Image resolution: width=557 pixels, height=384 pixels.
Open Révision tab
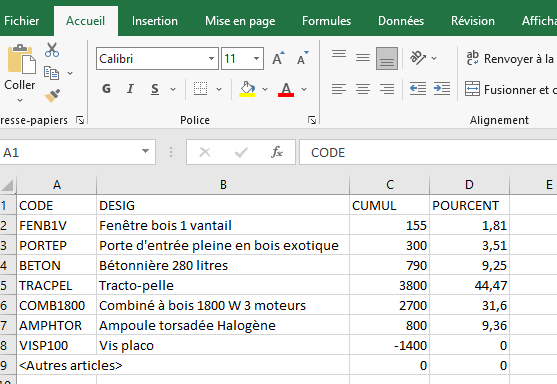(473, 21)
